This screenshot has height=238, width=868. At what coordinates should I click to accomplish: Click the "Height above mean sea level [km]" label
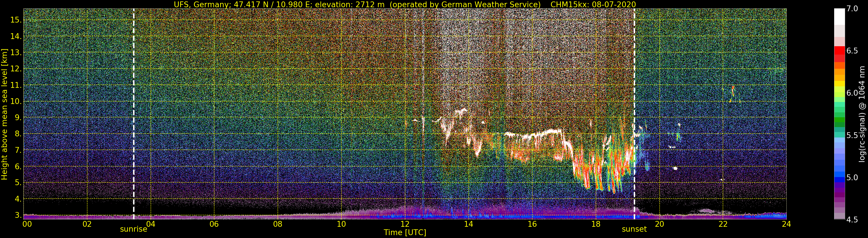click(4, 114)
